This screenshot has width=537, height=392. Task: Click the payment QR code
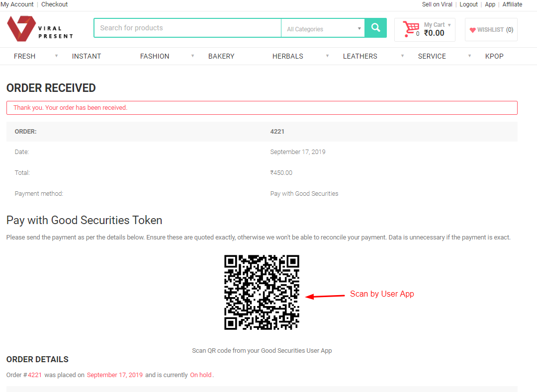coord(262,293)
